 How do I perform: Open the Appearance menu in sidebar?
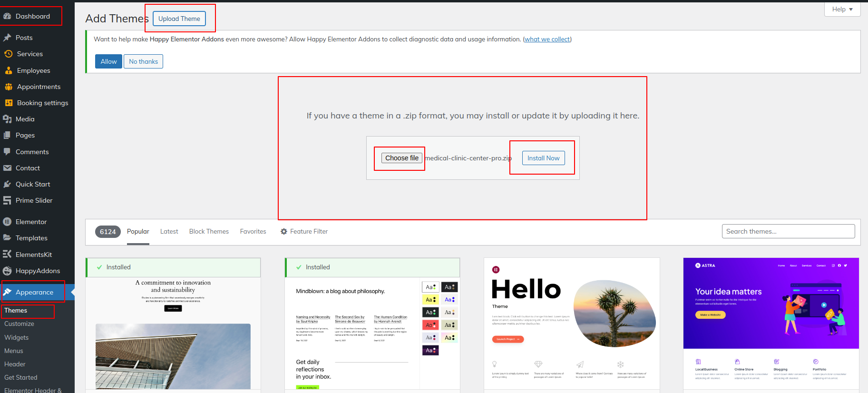[x=34, y=292]
